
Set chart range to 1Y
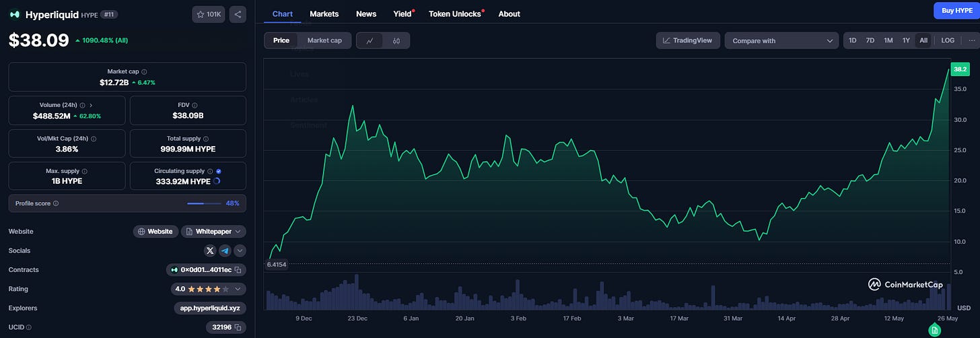click(906, 40)
